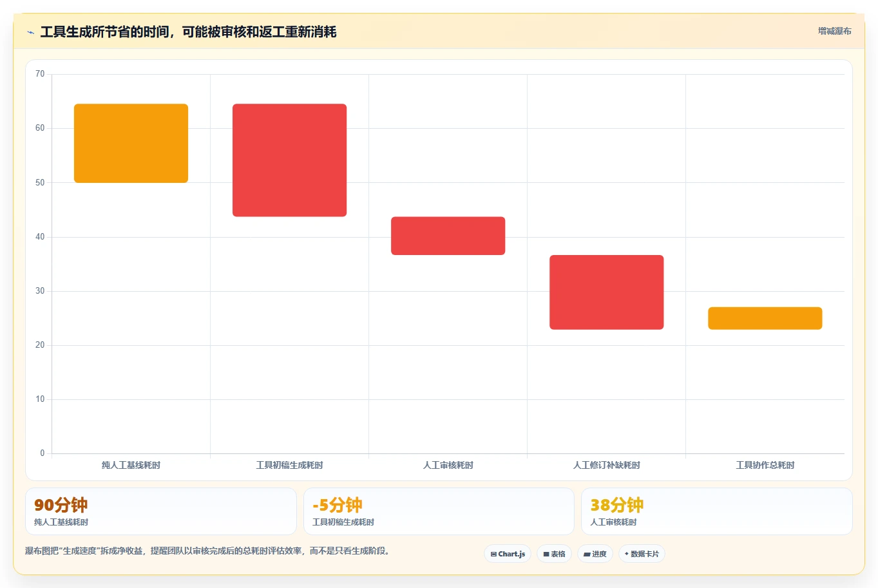Click the red 人工审核耗时 bar
878x588 pixels.
448,236
